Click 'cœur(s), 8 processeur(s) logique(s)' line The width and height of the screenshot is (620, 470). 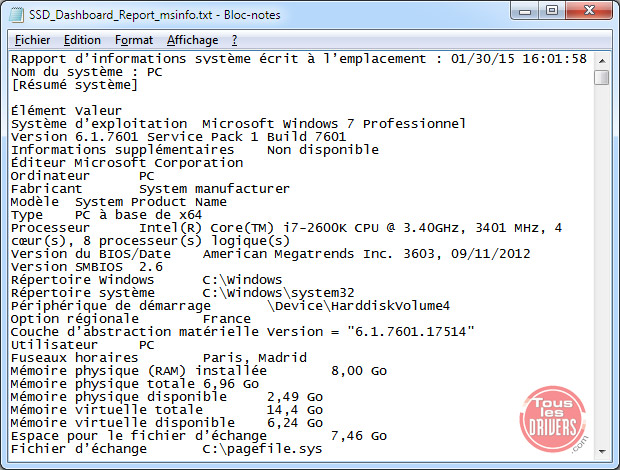(150, 241)
